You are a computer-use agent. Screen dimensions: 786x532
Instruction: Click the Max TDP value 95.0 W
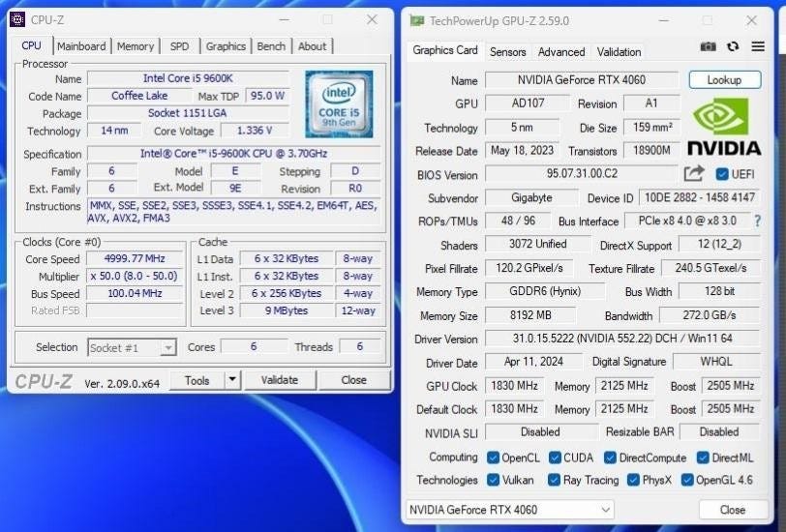(x=267, y=95)
